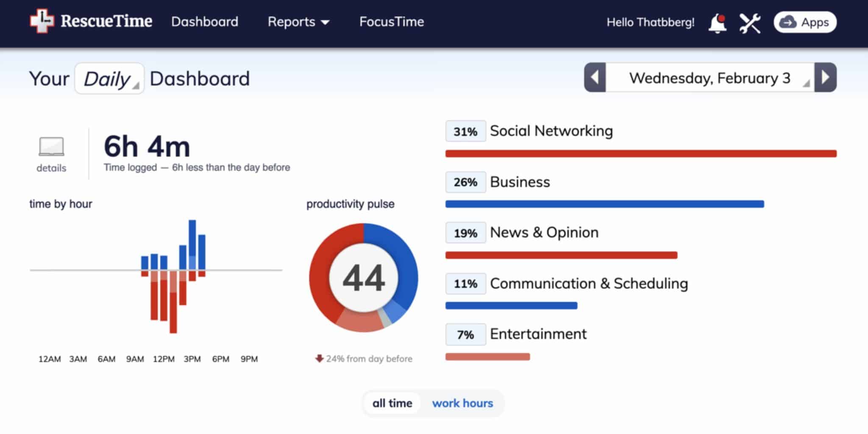The image size is (868, 434).
Task: Open the Daily period dropdown
Action: pyautogui.click(x=109, y=79)
